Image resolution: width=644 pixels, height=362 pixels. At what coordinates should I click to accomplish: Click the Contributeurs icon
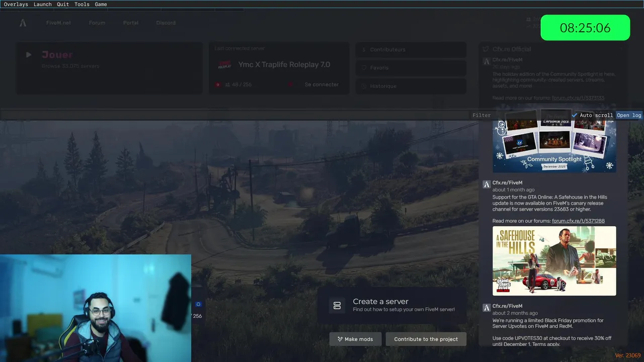tap(364, 50)
